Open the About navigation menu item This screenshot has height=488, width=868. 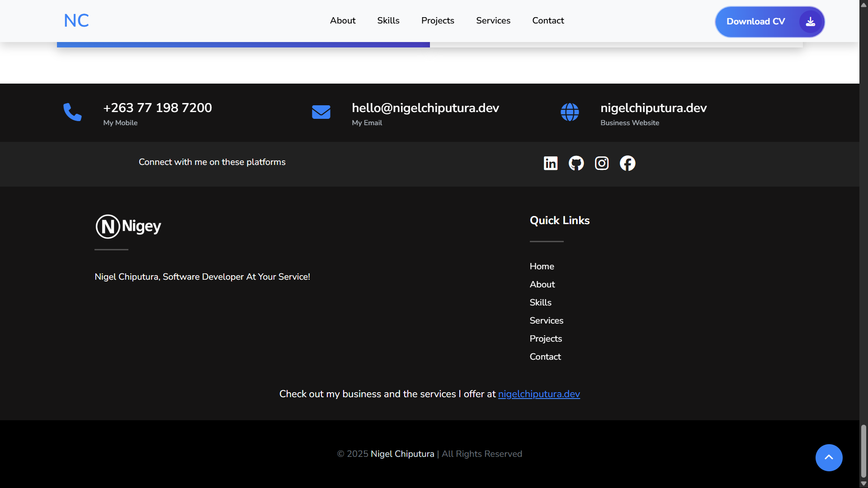[343, 21]
